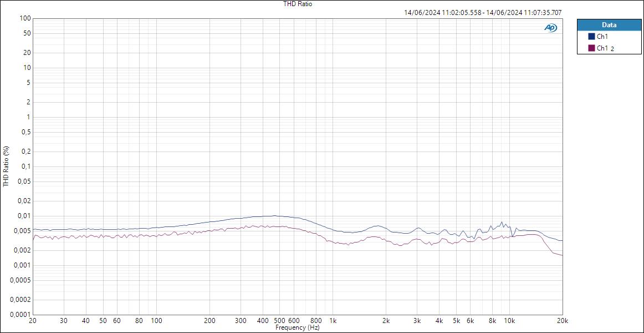Viewport: 644px width, 333px height.
Task: Click the 20k label at the axis end
Action: pos(563,320)
